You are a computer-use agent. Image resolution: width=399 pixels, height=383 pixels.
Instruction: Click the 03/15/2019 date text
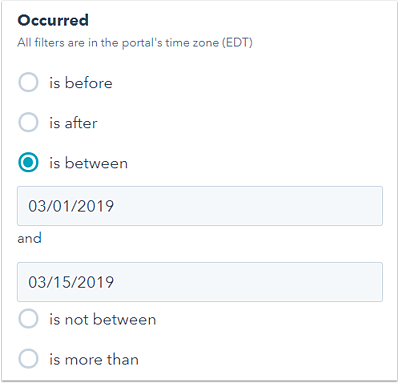tap(71, 282)
